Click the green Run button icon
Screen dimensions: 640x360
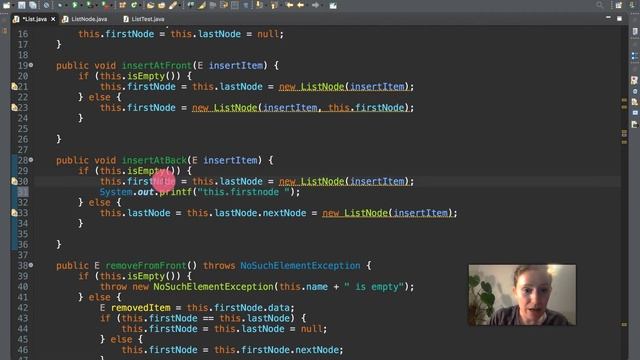(74, 5)
